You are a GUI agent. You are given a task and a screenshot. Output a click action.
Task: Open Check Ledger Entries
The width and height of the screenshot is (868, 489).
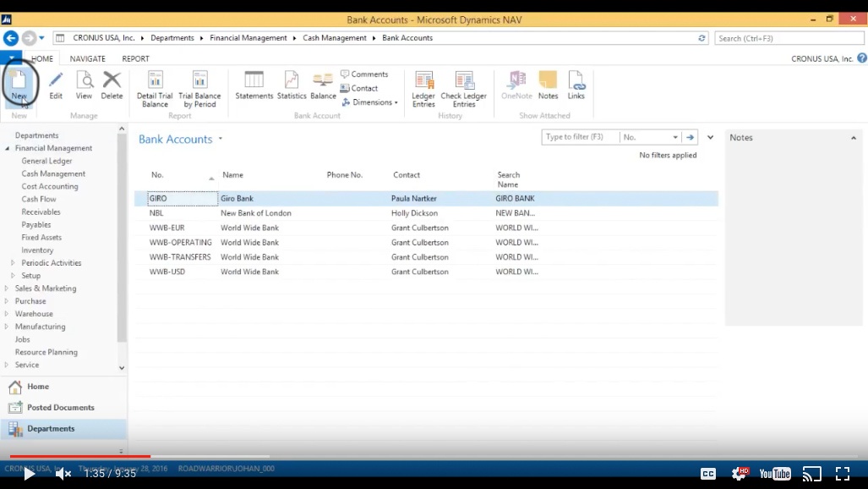(x=464, y=89)
